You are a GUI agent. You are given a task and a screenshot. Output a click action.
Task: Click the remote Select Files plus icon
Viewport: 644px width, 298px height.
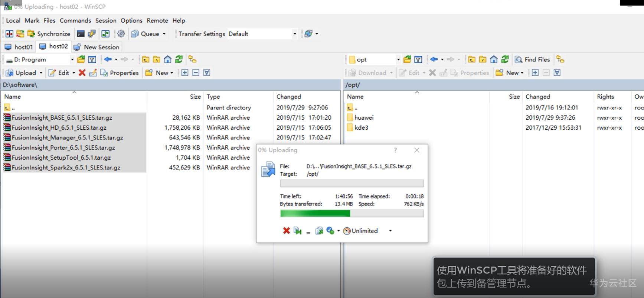535,73
